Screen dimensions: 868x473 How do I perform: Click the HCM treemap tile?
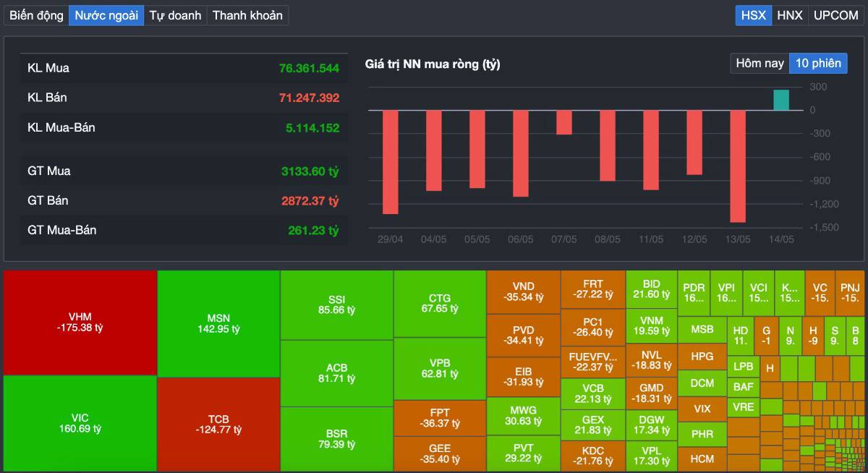point(702,459)
